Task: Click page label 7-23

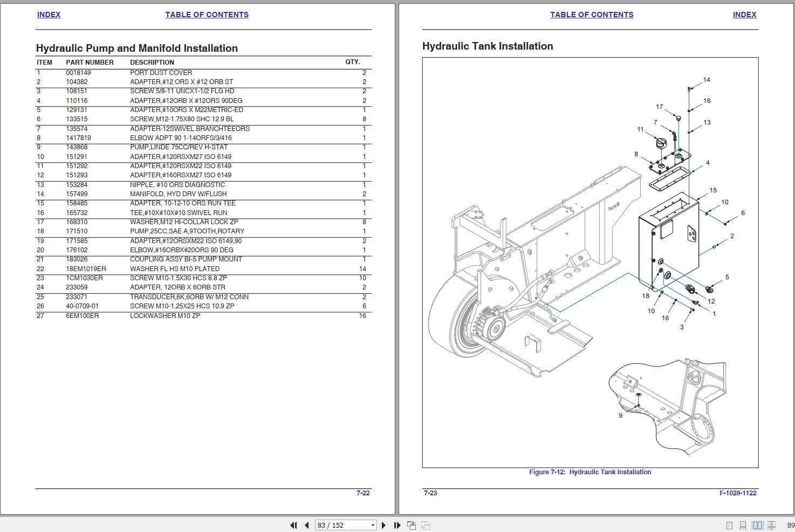Action: [430, 493]
